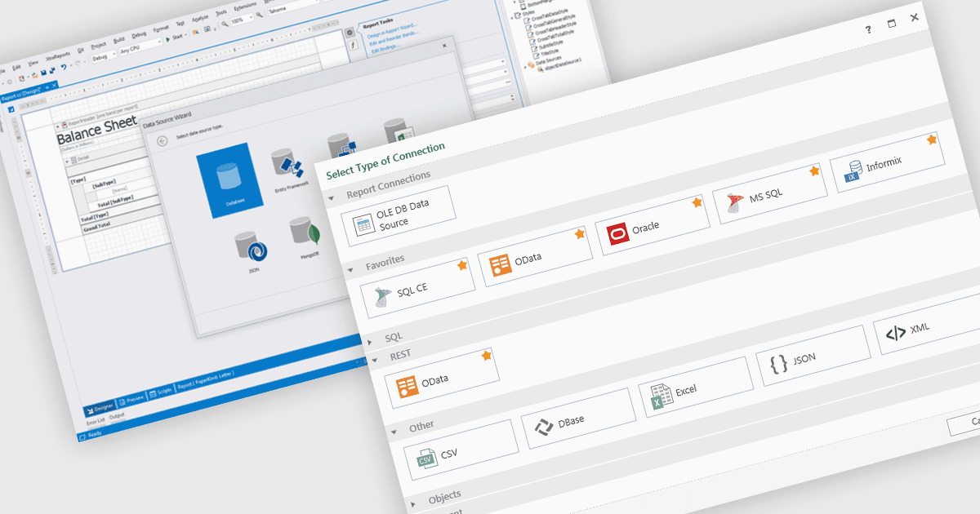980x514 pixels.
Task: Choose the XML connection tile
Action: (929, 326)
